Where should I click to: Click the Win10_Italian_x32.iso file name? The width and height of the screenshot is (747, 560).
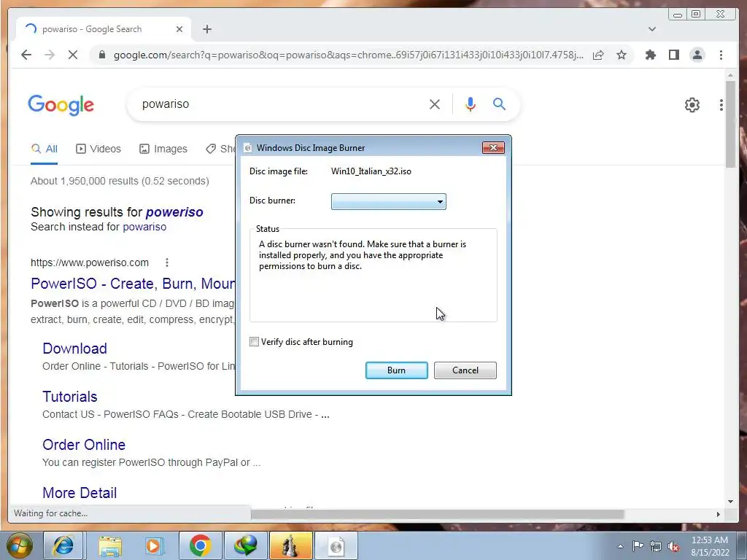click(x=371, y=171)
